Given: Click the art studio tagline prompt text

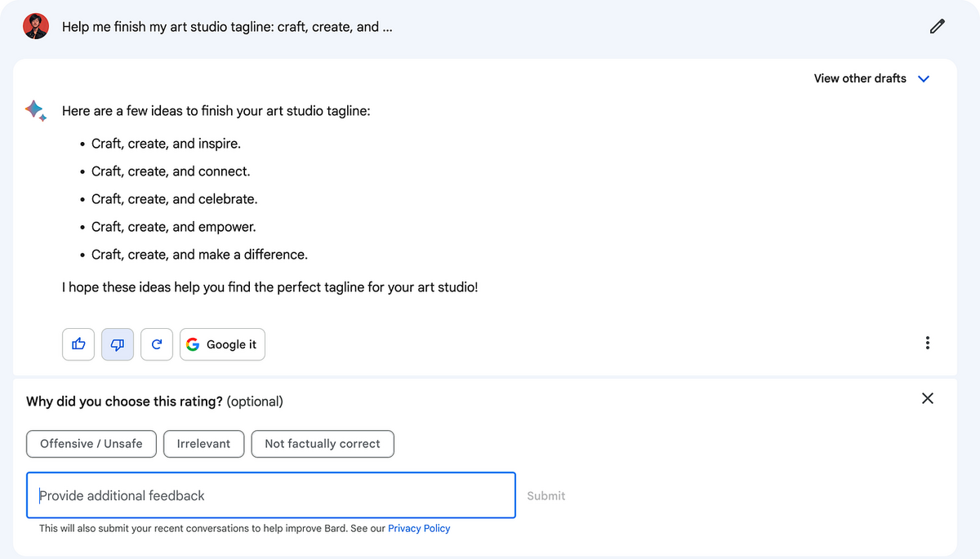Looking at the screenshot, I should point(227,27).
